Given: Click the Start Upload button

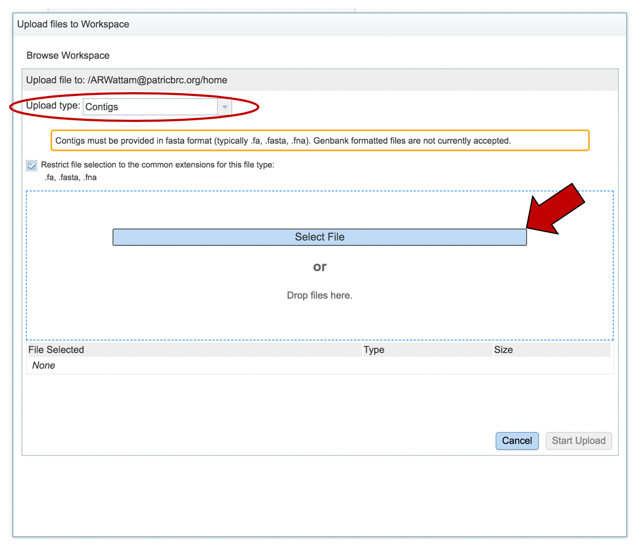Looking at the screenshot, I should click(578, 441).
